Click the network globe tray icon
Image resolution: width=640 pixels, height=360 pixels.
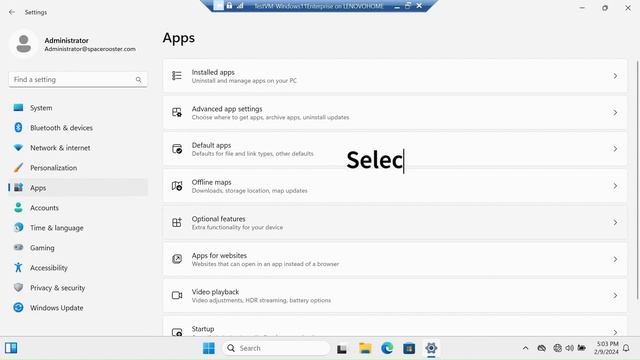tap(557, 348)
